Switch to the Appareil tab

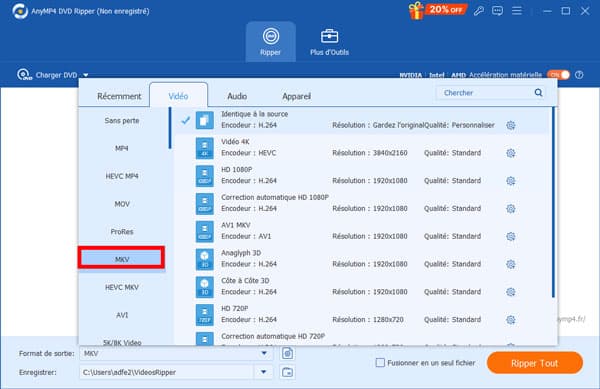tap(296, 96)
